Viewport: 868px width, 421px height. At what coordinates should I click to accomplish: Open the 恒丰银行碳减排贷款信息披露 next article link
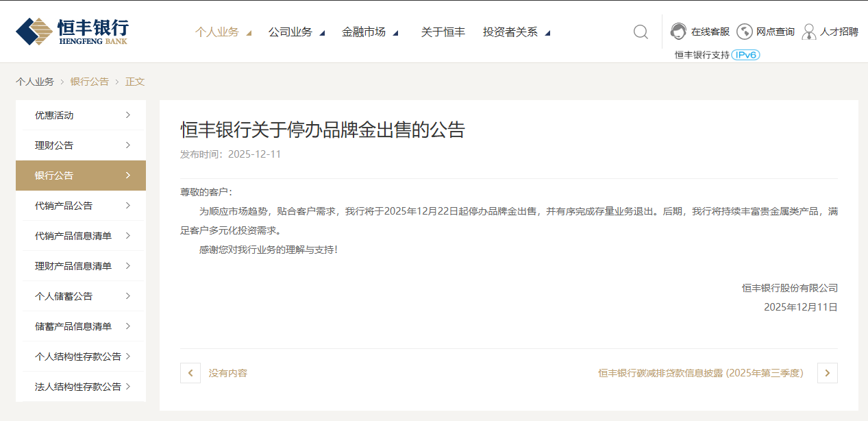700,373
